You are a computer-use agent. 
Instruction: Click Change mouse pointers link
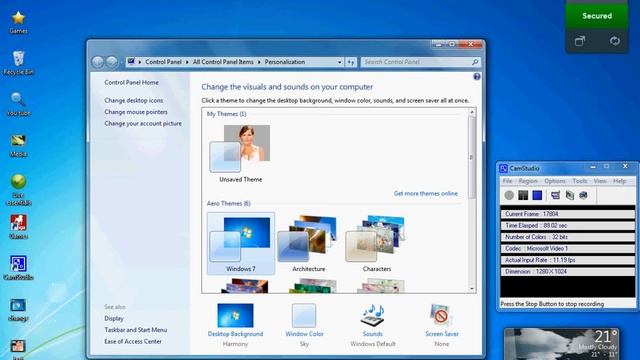(136, 112)
